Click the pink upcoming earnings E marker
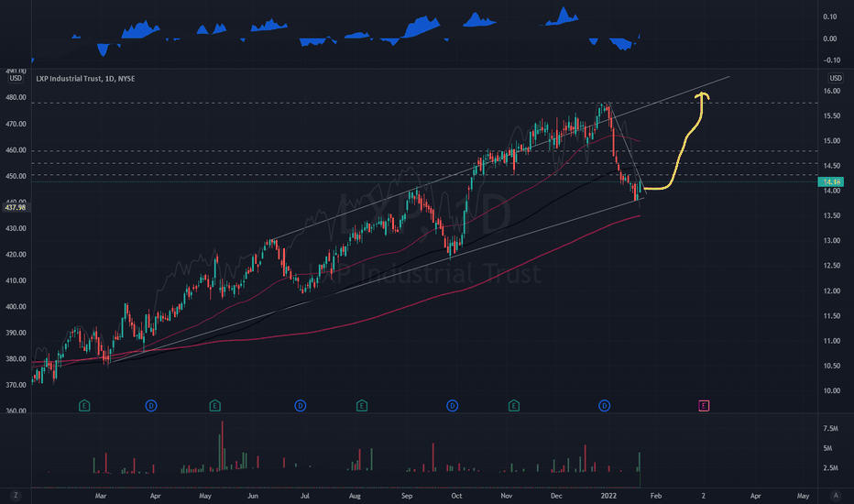Image resolution: width=854 pixels, height=504 pixels. pos(704,405)
